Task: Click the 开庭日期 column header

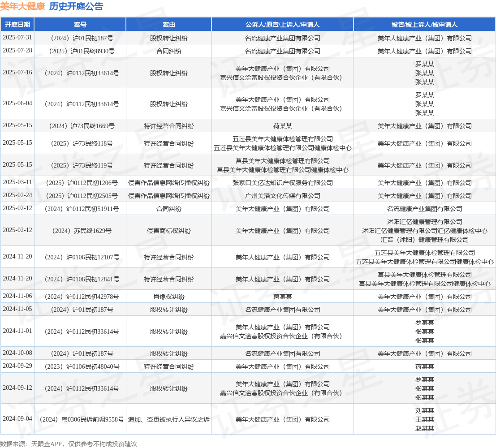Action: coord(17,25)
